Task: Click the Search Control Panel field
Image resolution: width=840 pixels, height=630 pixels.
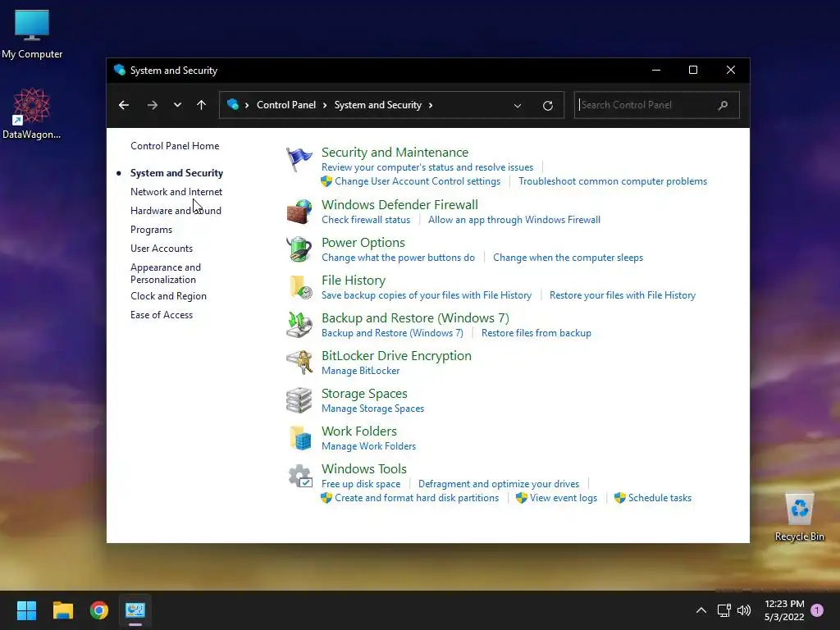Action: tap(657, 105)
